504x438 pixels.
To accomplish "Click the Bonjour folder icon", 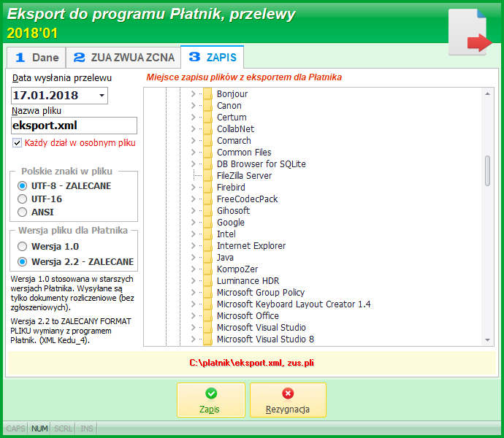I will (x=207, y=94).
